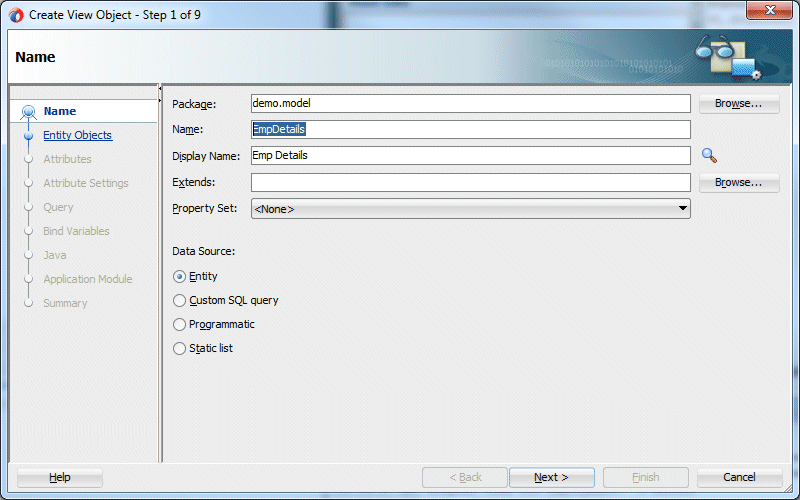
Task: Click the magnifier icon beside Display Name
Action: click(709, 155)
